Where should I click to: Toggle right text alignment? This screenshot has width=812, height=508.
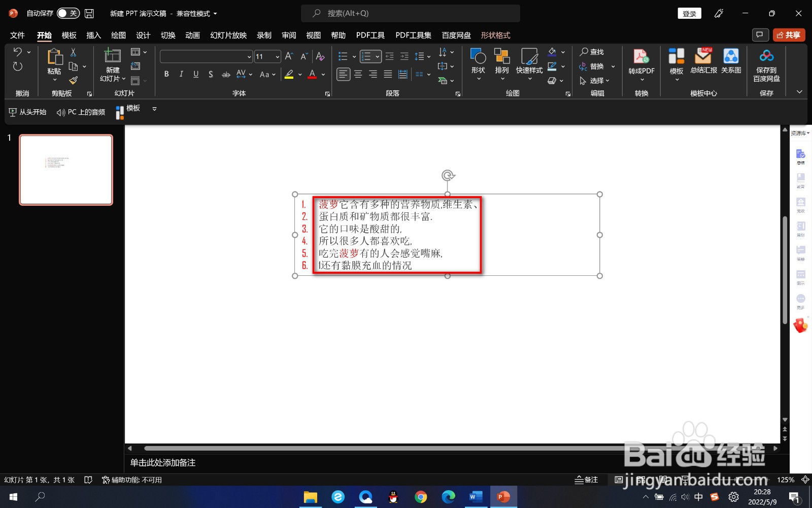coord(373,74)
